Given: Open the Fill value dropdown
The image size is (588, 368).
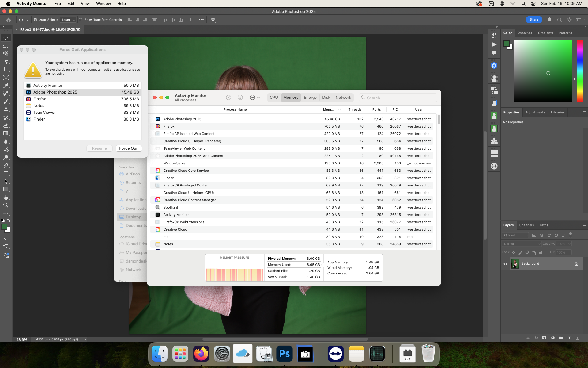Looking at the screenshot, I should [569, 252].
